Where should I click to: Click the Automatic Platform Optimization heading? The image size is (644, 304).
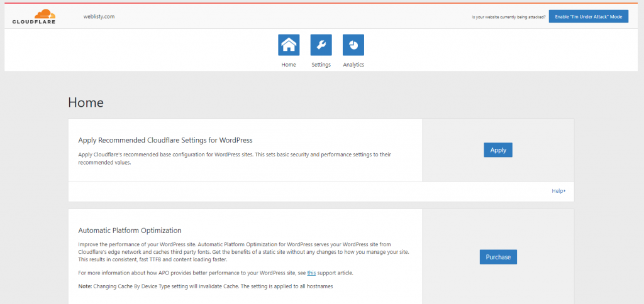[x=130, y=231]
